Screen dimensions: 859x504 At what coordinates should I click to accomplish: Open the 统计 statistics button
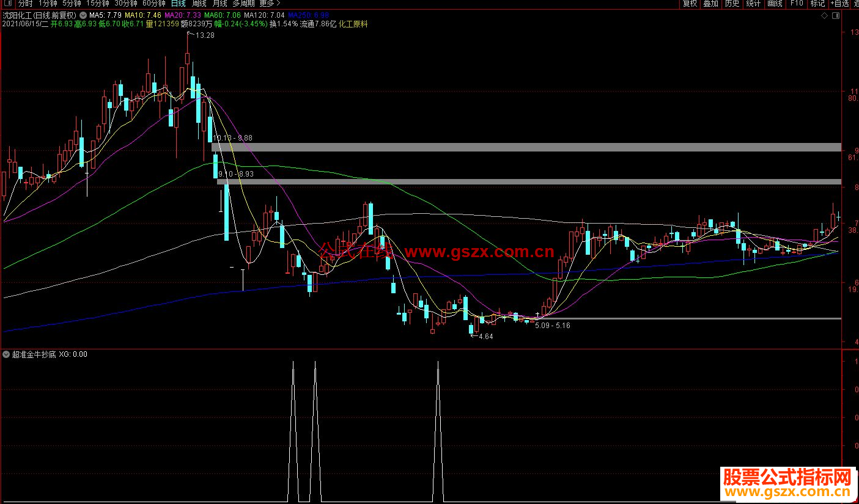[753, 4]
